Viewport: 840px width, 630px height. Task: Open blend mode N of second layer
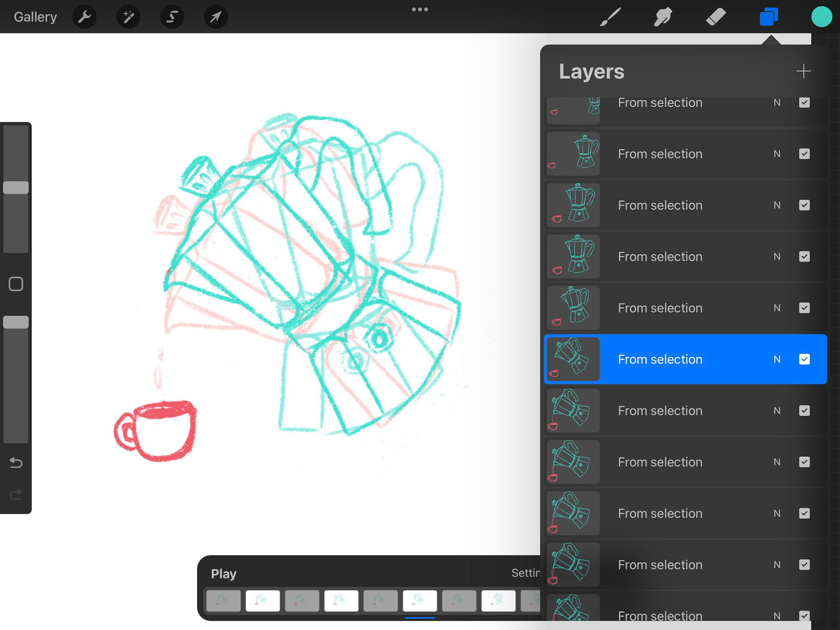(x=777, y=154)
